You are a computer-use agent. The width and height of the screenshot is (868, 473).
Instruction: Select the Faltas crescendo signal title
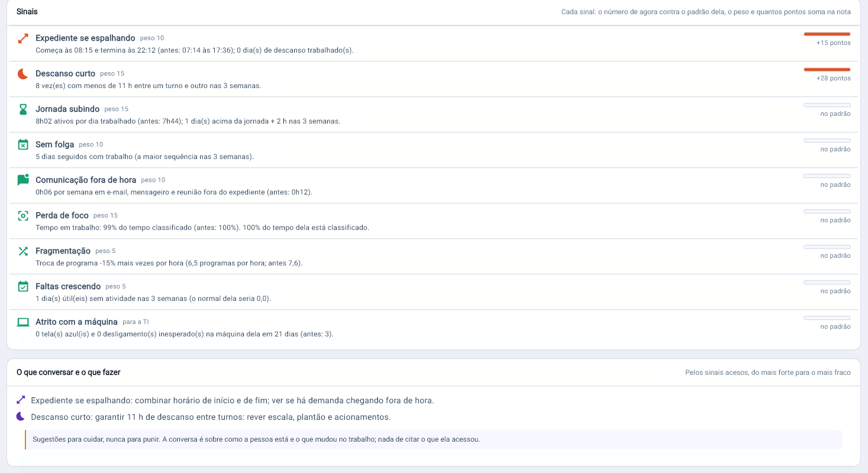pos(68,286)
